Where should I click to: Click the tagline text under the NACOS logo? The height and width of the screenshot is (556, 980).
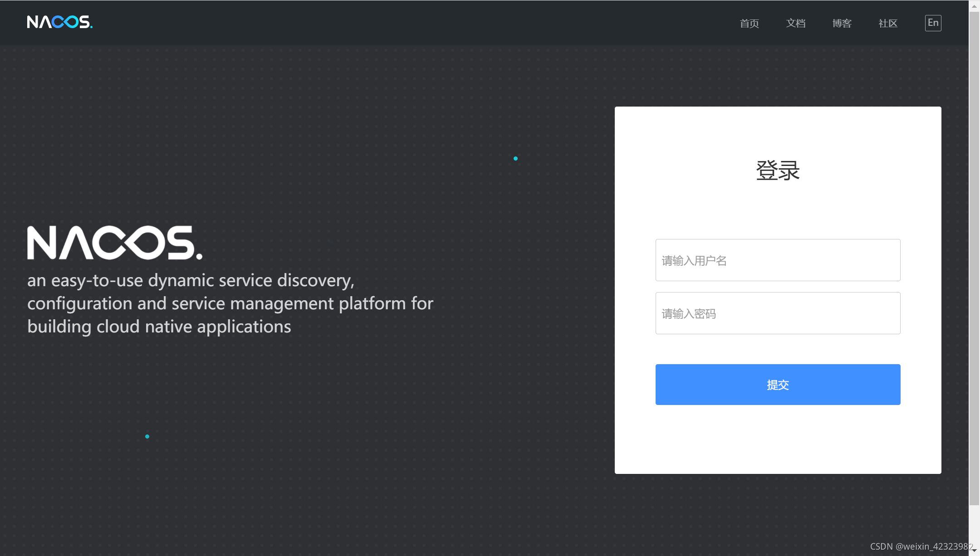tap(230, 303)
